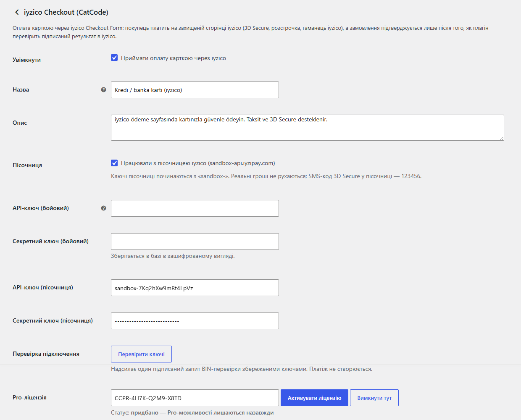Click the Вимкнути тут button

pos(374,398)
